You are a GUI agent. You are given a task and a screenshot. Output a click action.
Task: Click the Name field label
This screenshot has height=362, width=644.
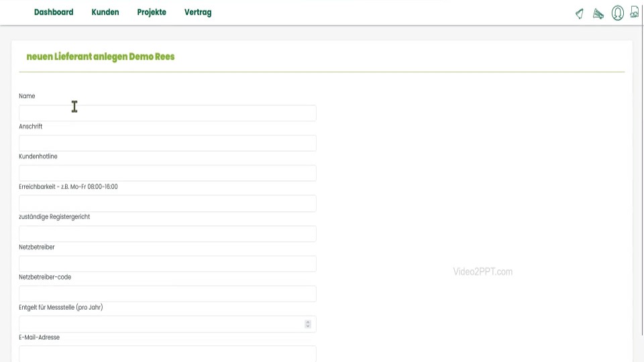coord(27,96)
